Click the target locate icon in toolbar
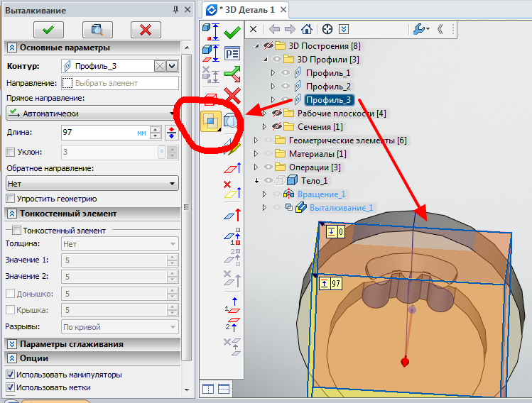Image resolution: width=532 pixels, height=403 pixels. click(327, 29)
